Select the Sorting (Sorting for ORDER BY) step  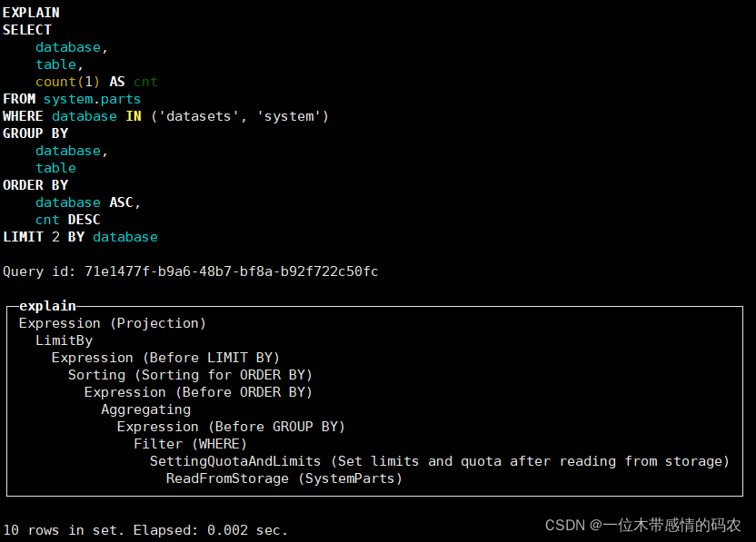(190, 375)
